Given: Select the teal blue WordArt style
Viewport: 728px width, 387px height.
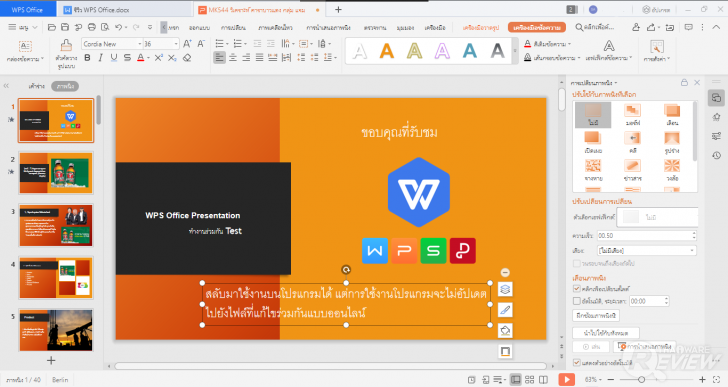Looking at the screenshot, I should (x=470, y=51).
